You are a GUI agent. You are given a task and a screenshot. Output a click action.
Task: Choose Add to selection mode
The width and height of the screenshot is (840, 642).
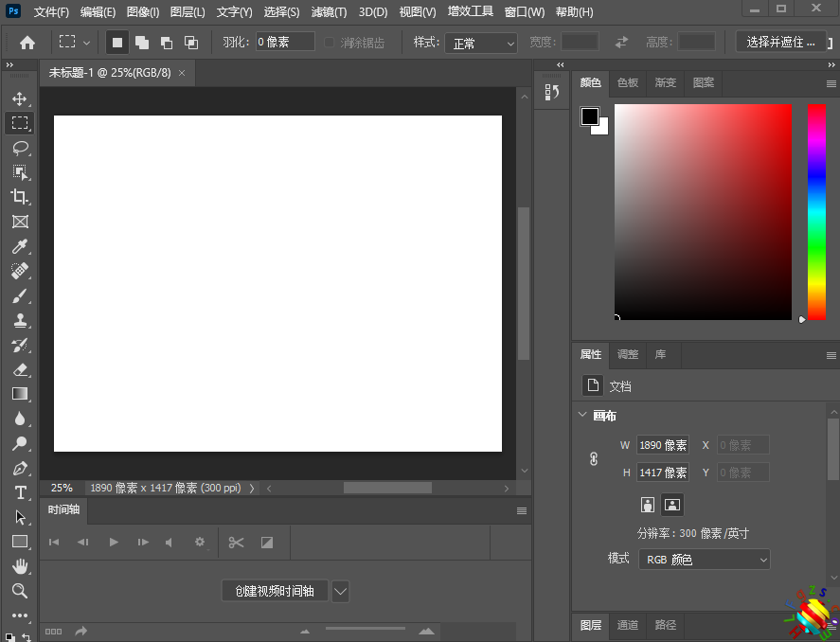(x=142, y=43)
